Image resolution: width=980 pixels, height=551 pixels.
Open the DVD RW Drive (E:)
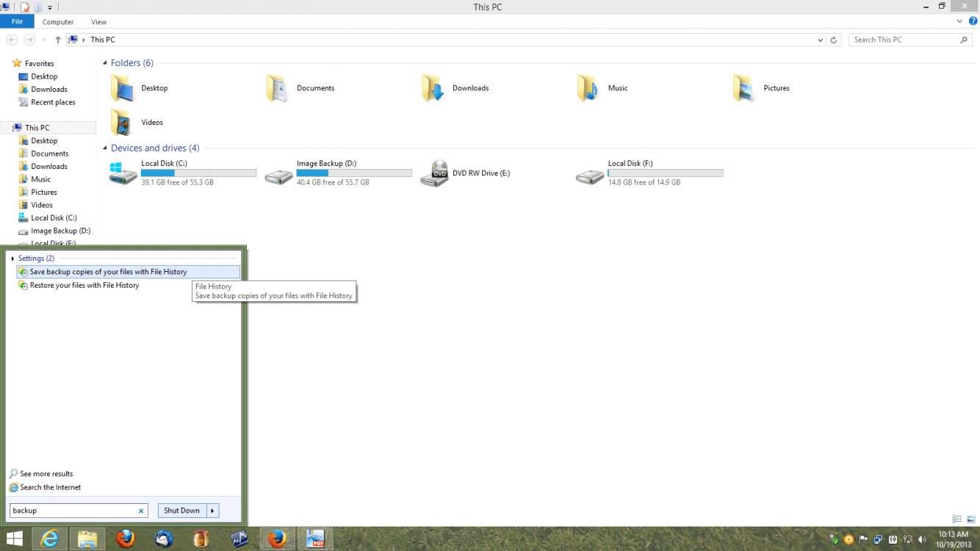point(434,173)
